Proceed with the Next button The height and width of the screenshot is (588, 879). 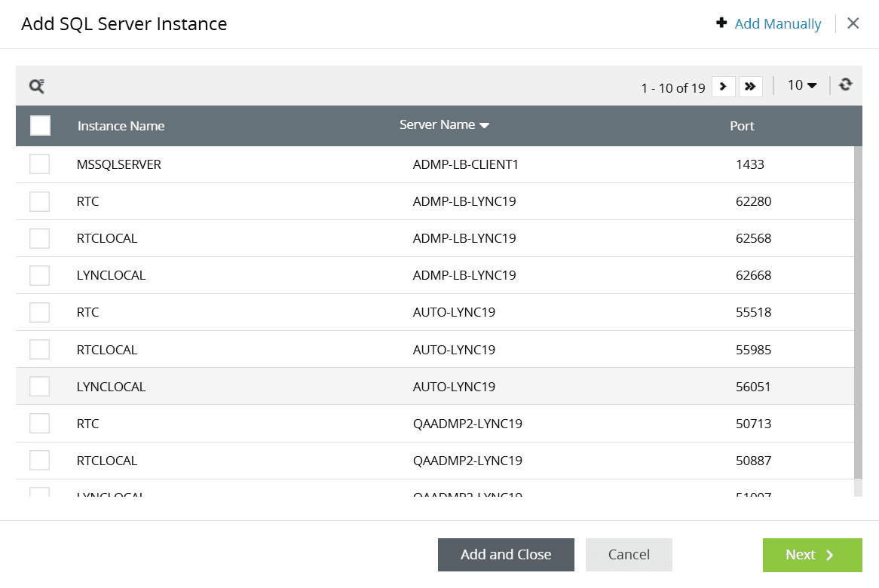pyautogui.click(x=812, y=554)
